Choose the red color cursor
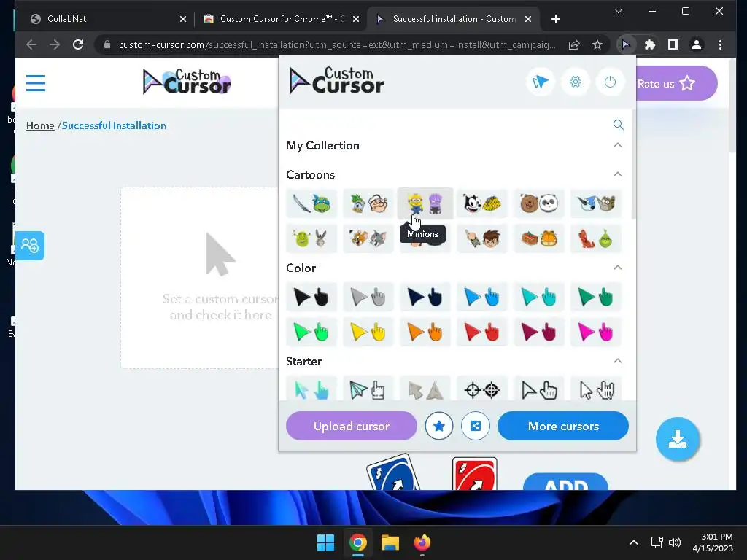 (x=482, y=332)
